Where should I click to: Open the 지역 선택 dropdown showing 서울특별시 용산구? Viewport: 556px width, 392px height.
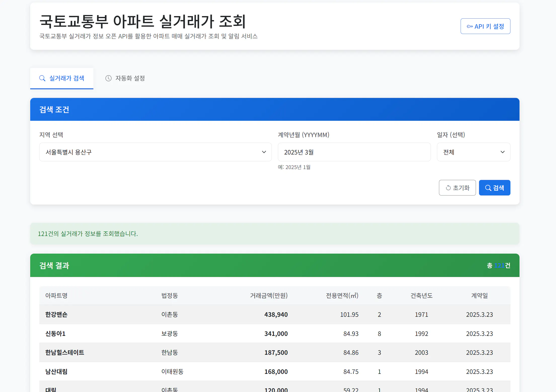155,152
